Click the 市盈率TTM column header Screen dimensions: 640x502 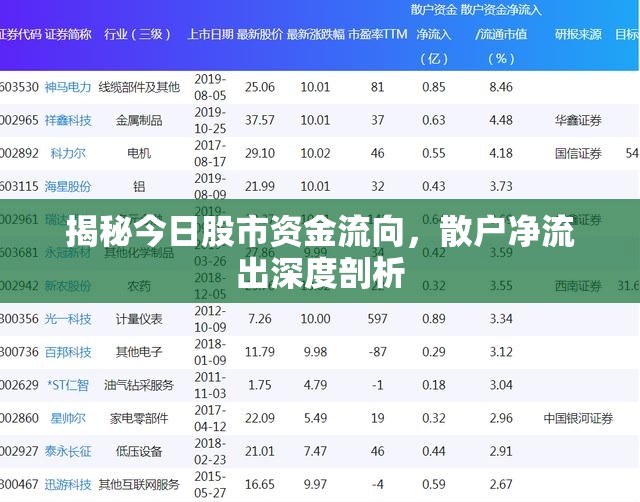pyautogui.click(x=378, y=34)
